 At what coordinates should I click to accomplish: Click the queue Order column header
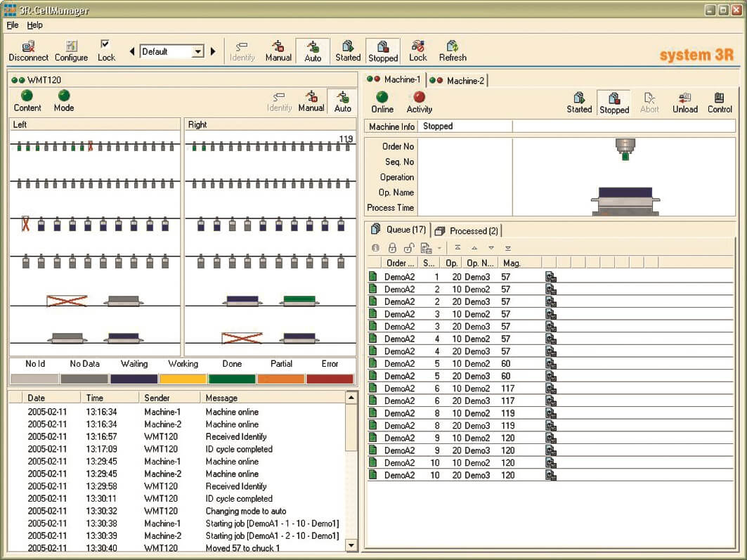click(x=400, y=263)
